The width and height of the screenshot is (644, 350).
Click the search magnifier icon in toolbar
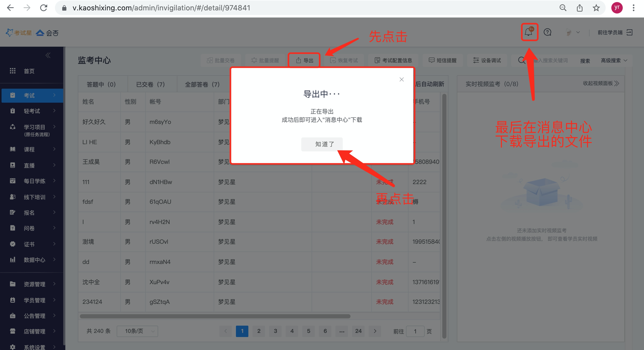click(x=521, y=60)
